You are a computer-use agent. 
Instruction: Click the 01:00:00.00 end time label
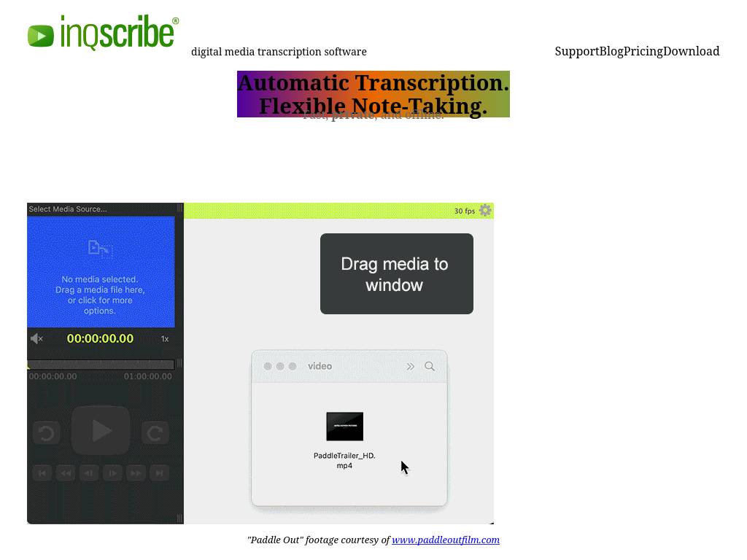click(147, 376)
